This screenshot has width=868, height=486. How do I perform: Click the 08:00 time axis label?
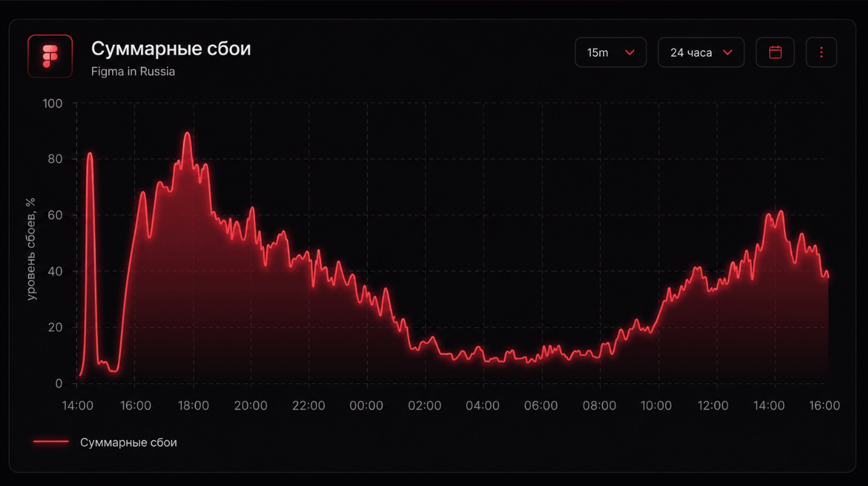tap(600, 406)
